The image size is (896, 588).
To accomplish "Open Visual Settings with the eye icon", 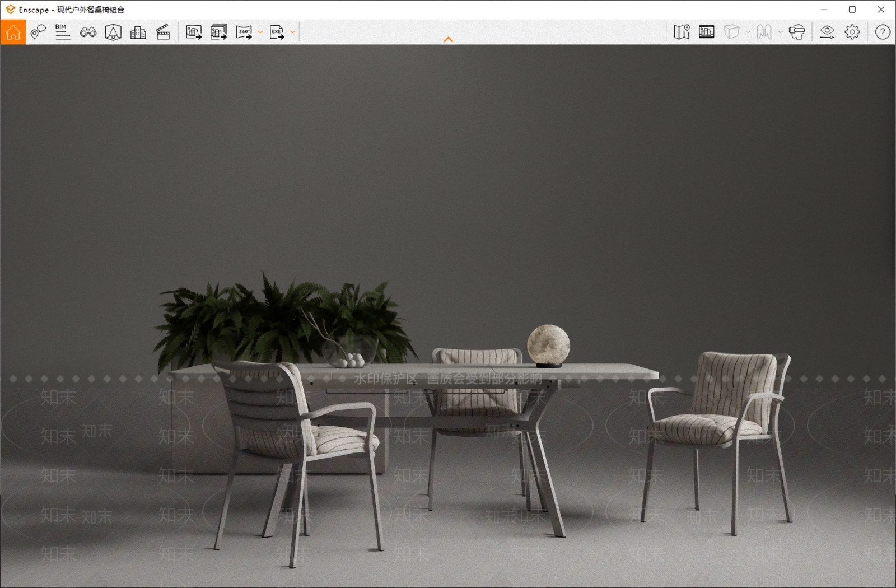I will (827, 32).
